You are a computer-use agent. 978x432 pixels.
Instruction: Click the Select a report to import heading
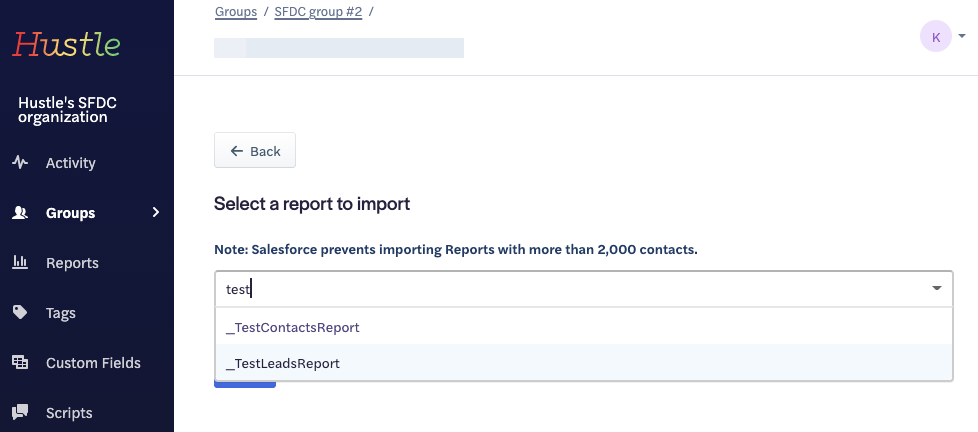312,203
